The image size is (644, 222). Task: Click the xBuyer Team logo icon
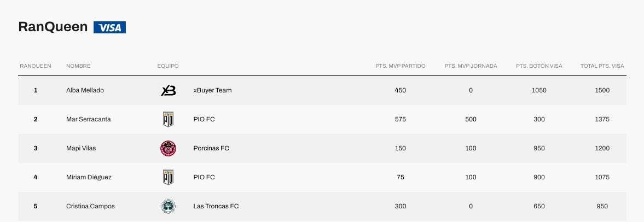click(168, 90)
